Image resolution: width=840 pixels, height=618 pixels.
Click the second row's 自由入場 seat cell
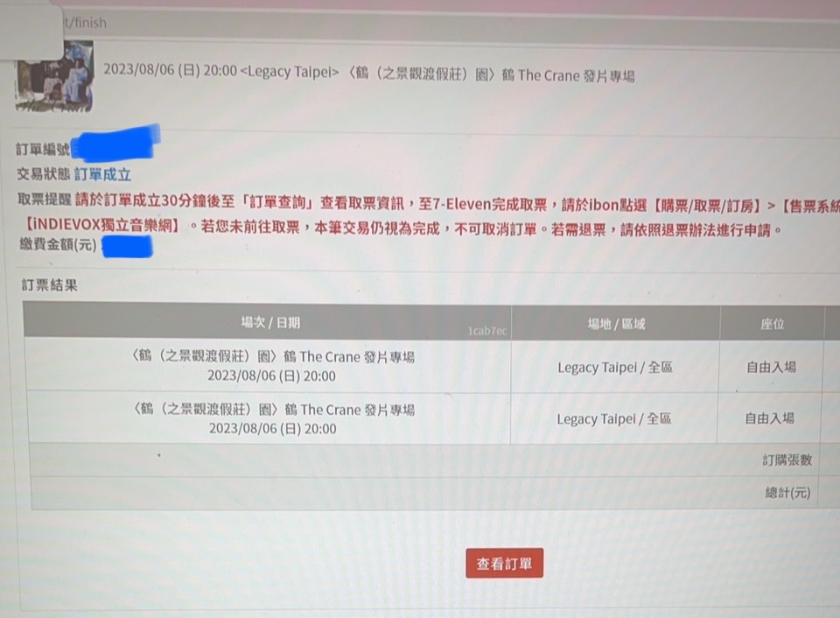point(769,418)
